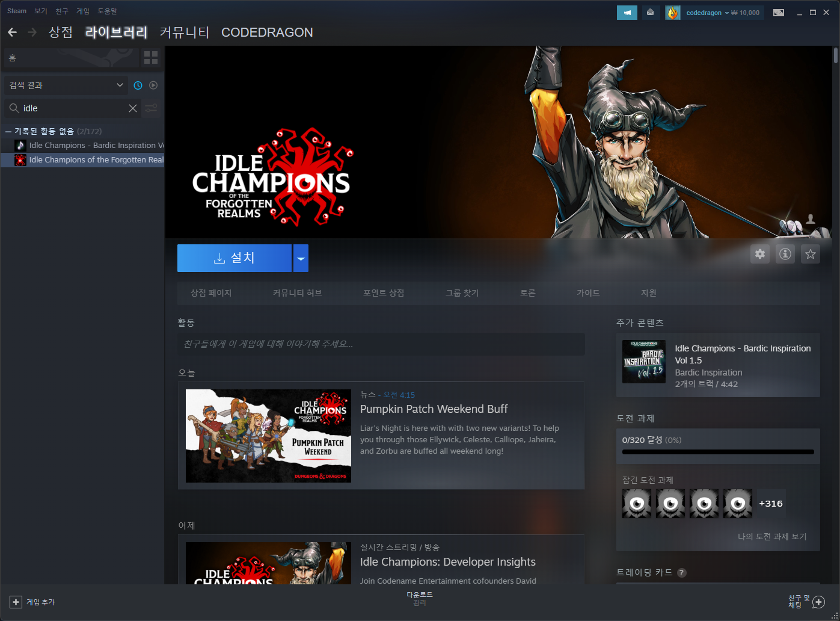Open the Steam menu
This screenshot has width=840, height=621.
click(17, 11)
